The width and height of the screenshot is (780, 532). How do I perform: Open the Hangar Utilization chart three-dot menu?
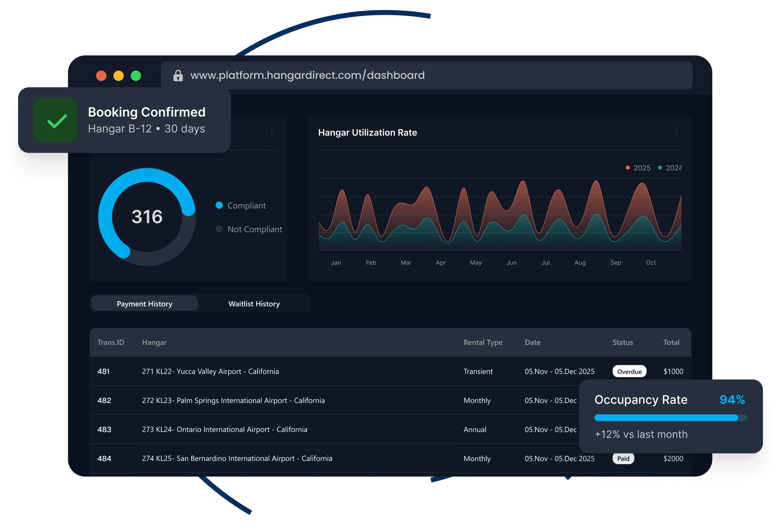[676, 131]
